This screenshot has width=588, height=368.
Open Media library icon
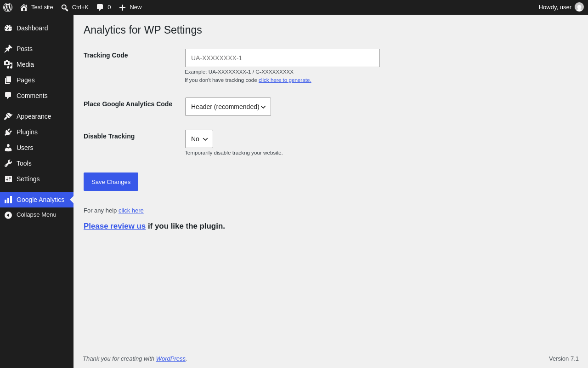click(8, 64)
